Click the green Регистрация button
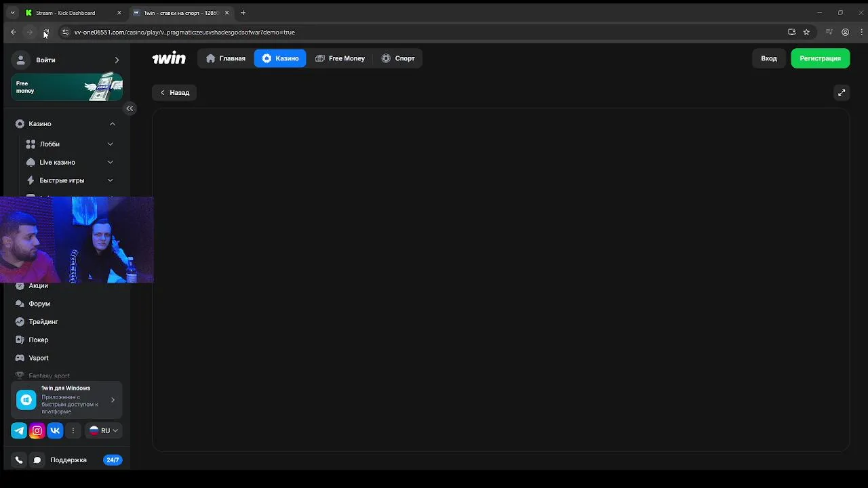The width and height of the screenshot is (868, 488). [x=820, y=58]
